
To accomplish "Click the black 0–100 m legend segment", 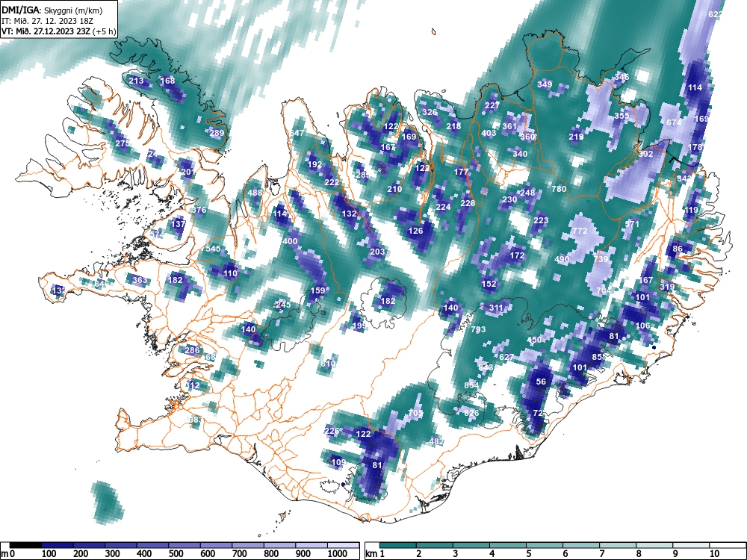I will pyautogui.click(x=25, y=545).
